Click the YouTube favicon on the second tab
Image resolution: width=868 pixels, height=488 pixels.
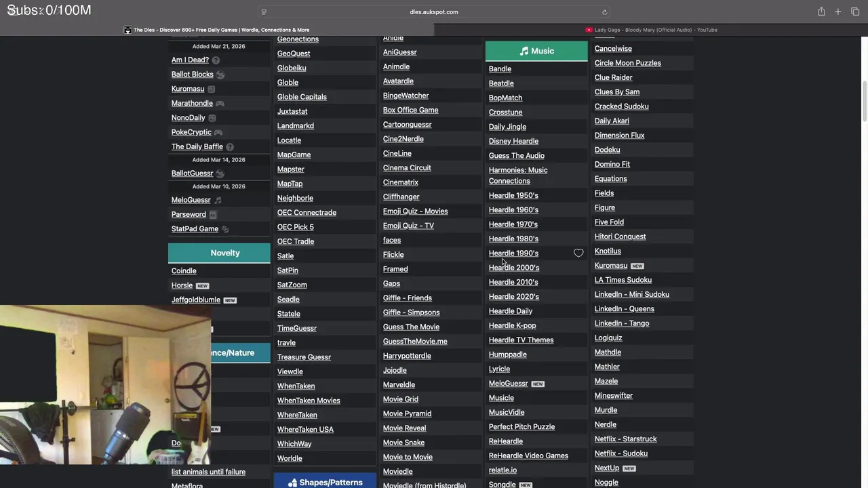pos(589,30)
